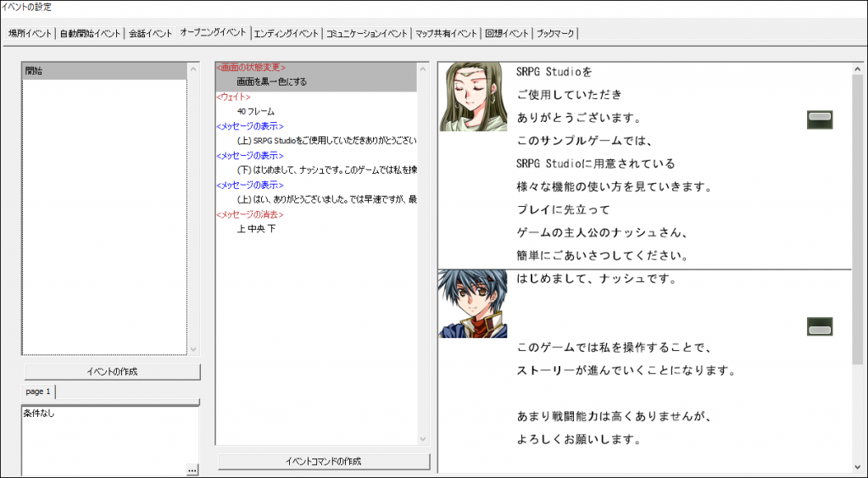The image size is (868, 478).
Task: Select the 画面の状態変更 command header
Action: click(251, 68)
